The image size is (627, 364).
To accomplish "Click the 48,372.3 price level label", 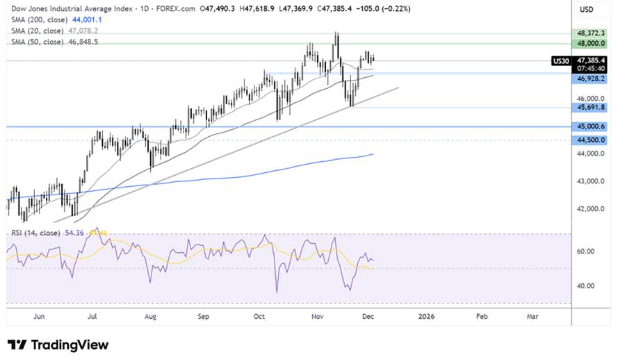I will click(x=589, y=33).
